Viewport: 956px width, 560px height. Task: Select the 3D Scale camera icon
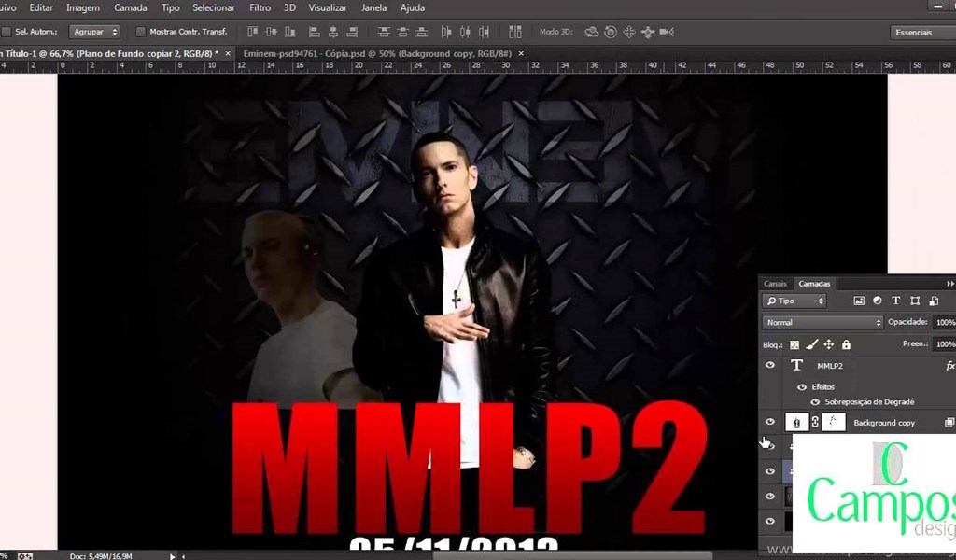point(667,32)
